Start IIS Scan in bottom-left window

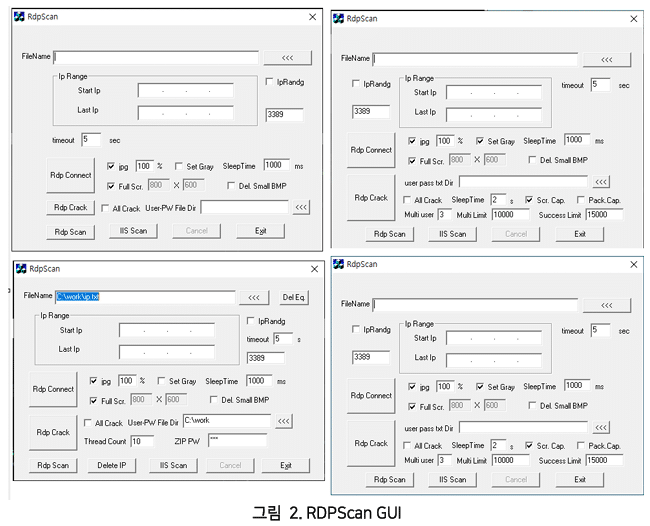point(173,465)
